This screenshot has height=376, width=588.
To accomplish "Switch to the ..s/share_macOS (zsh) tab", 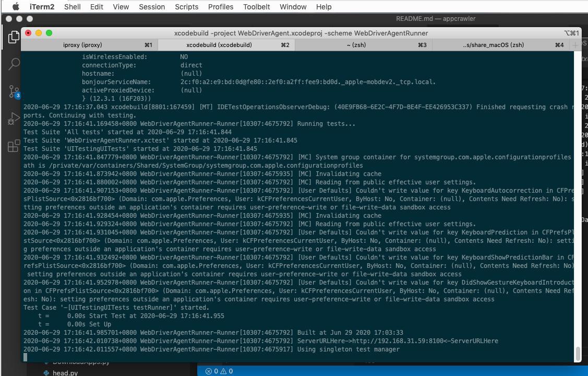I will (500, 45).
